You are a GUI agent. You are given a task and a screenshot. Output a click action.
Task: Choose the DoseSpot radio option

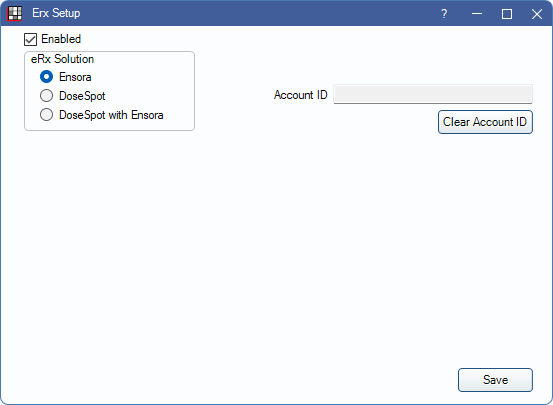(x=46, y=96)
